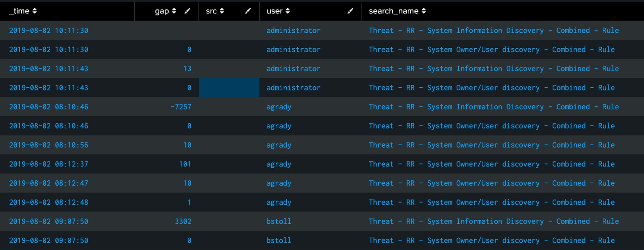Click the pencil format icon in gap column
This screenshot has height=250, width=644.
point(187,11)
